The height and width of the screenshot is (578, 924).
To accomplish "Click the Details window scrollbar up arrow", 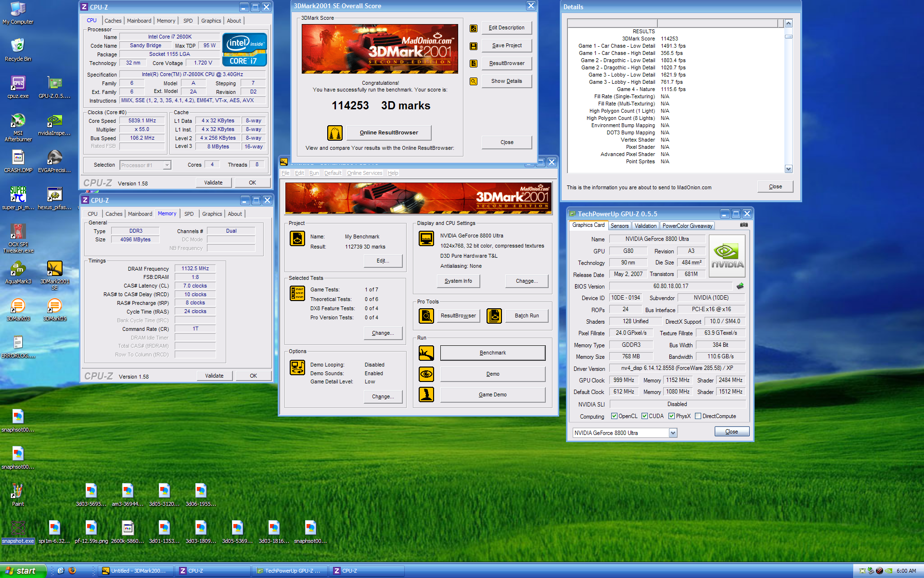I will pyautogui.click(x=788, y=23).
